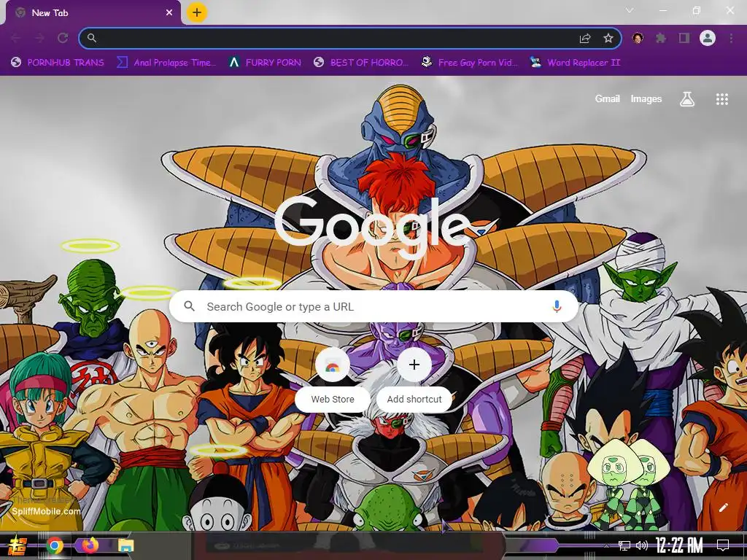Image resolution: width=747 pixels, height=560 pixels.
Task: Open the Chrome profile avatar
Action: click(708, 38)
